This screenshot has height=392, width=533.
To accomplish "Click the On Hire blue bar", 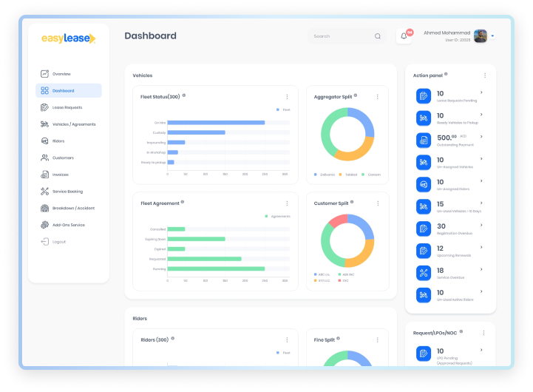I will click(216, 123).
